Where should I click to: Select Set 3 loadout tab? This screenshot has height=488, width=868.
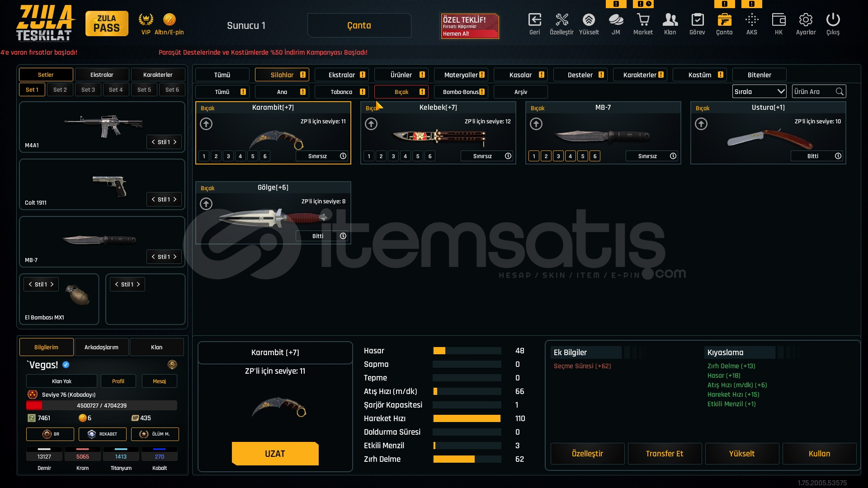pos(88,90)
